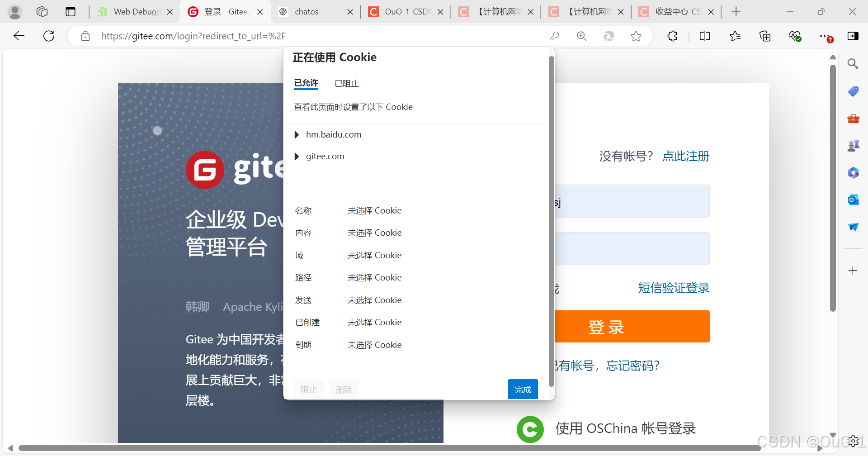The width and height of the screenshot is (868, 456).
Task: Open 短信验证登录 link
Action: tap(674, 288)
